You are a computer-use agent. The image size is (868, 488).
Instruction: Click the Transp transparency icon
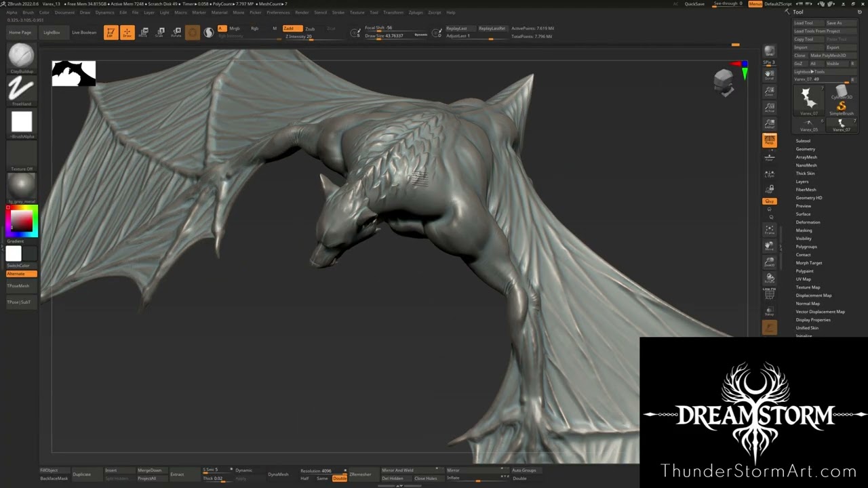click(769, 311)
